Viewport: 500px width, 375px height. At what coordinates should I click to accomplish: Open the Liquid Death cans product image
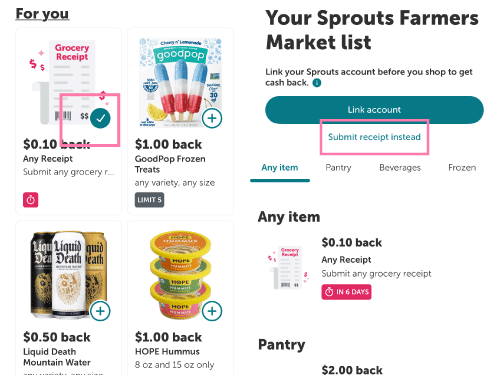[x=69, y=275]
